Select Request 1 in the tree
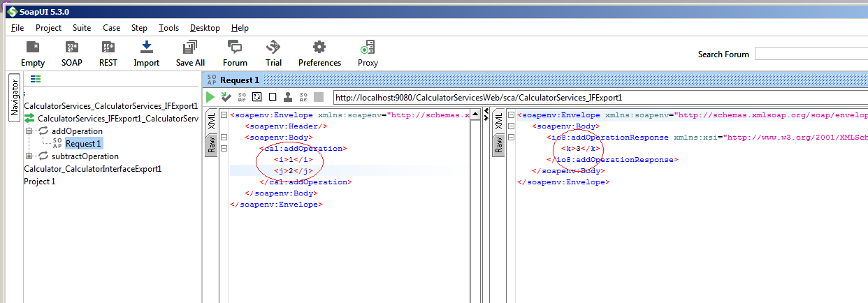Viewport: 868px width, 303px height. [x=84, y=143]
